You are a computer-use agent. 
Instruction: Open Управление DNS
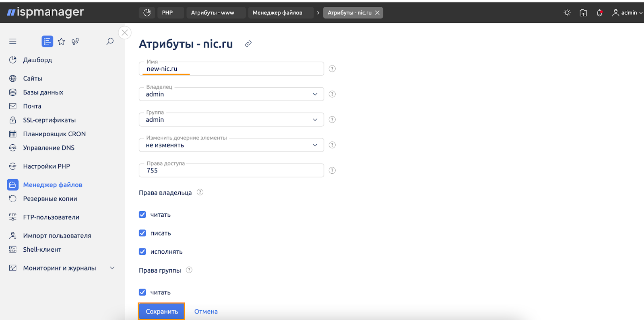[x=49, y=148]
